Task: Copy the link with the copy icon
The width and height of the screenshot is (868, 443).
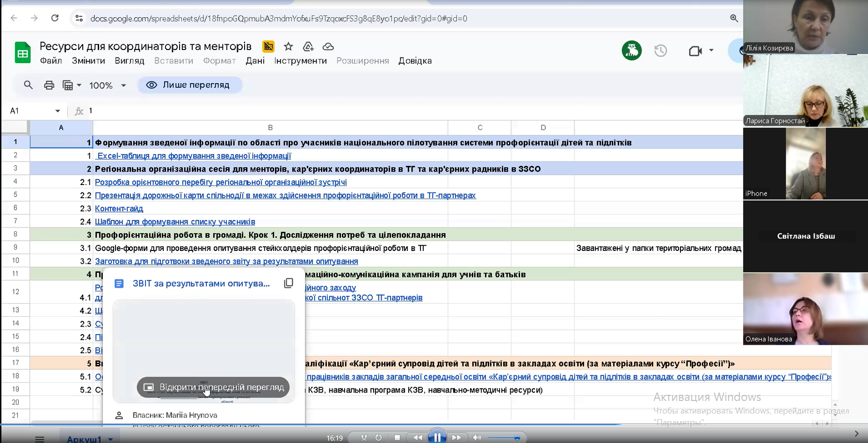Action: [x=289, y=283]
